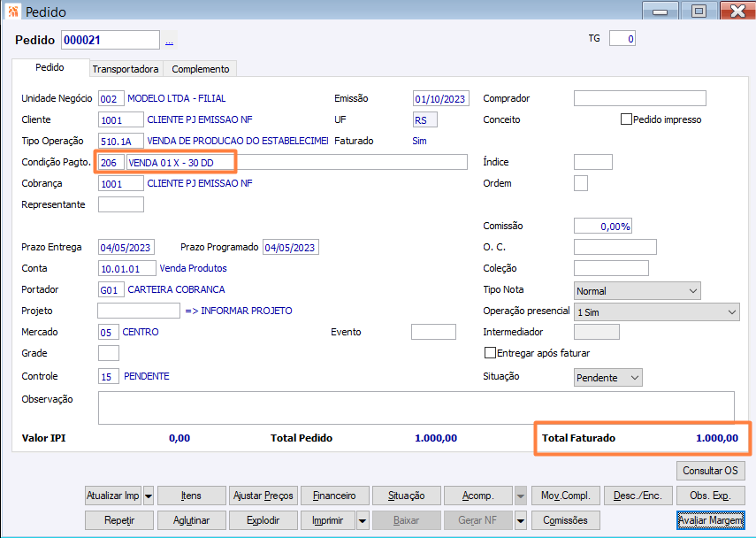Click the TG input field
The image size is (756, 538).
pyautogui.click(x=622, y=39)
